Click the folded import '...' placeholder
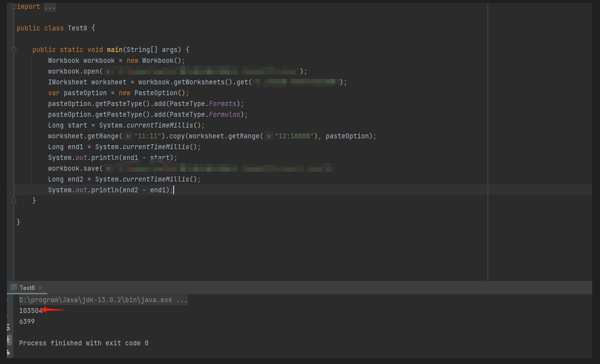This screenshot has height=364, width=600. tap(50, 7)
